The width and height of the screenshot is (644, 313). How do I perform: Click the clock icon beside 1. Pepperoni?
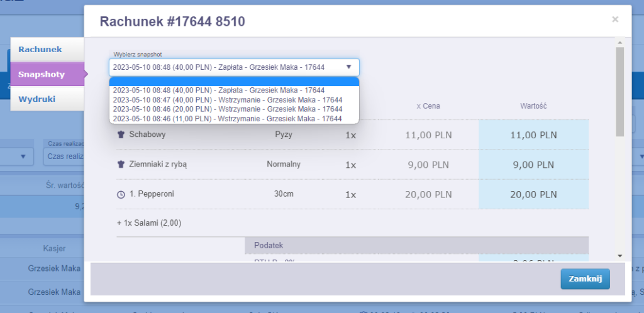pos(121,194)
